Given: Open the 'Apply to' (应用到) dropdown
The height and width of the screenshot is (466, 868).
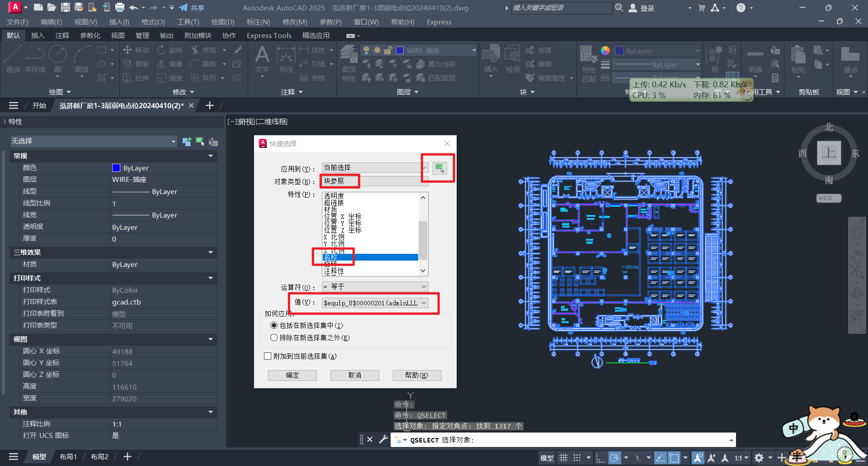Looking at the screenshot, I should (x=375, y=167).
